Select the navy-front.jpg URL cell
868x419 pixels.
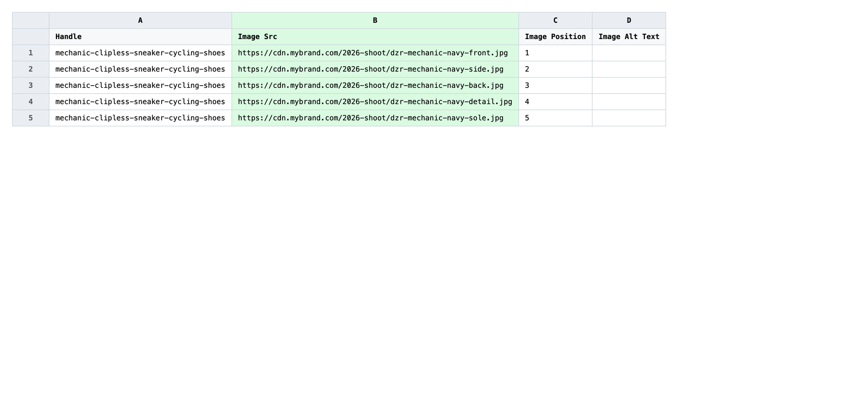[x=375, y=53]
